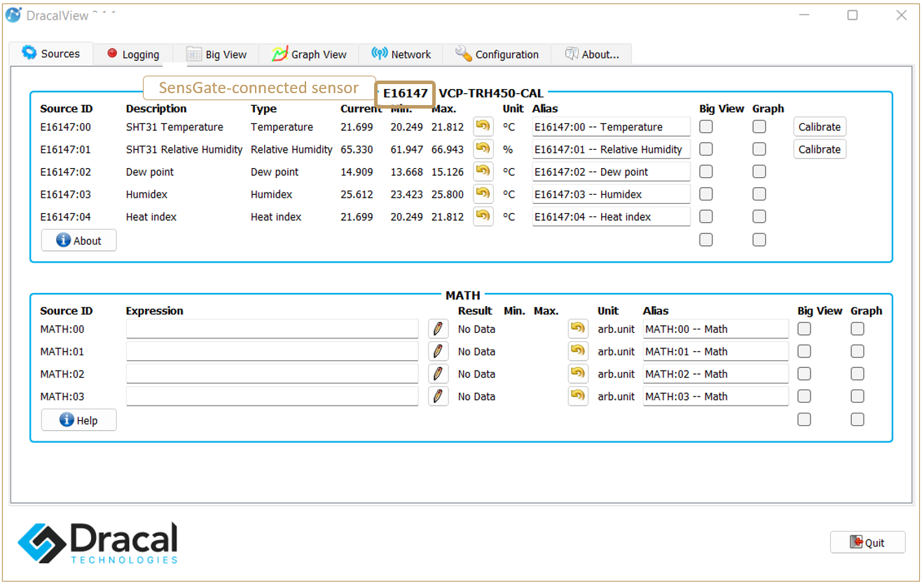
Task: Open the Sources tab
Action: coord(51,54)
